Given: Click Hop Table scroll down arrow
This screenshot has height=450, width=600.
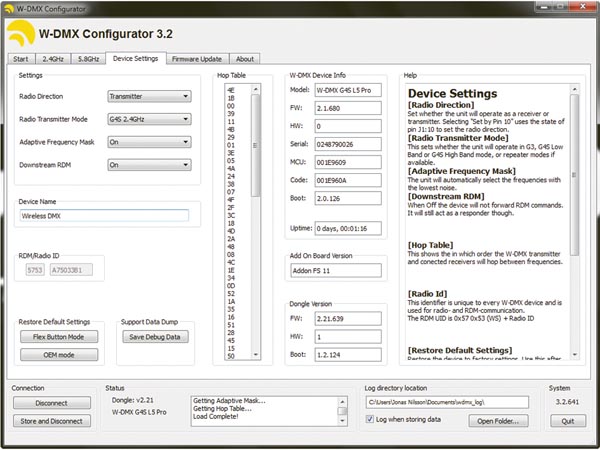Looking at the screenshot, I should point(256,355).
